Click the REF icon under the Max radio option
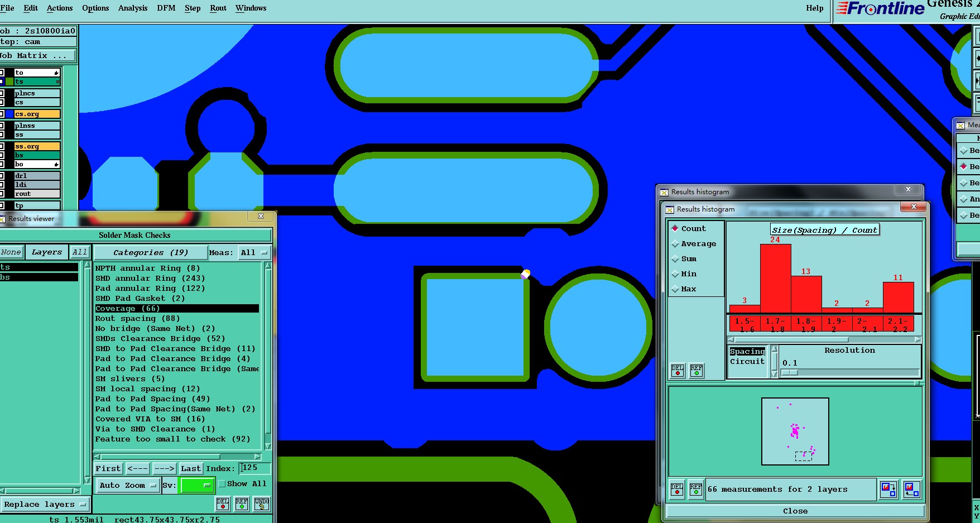This screenshot has height=523, width=980. pos(696,371)
